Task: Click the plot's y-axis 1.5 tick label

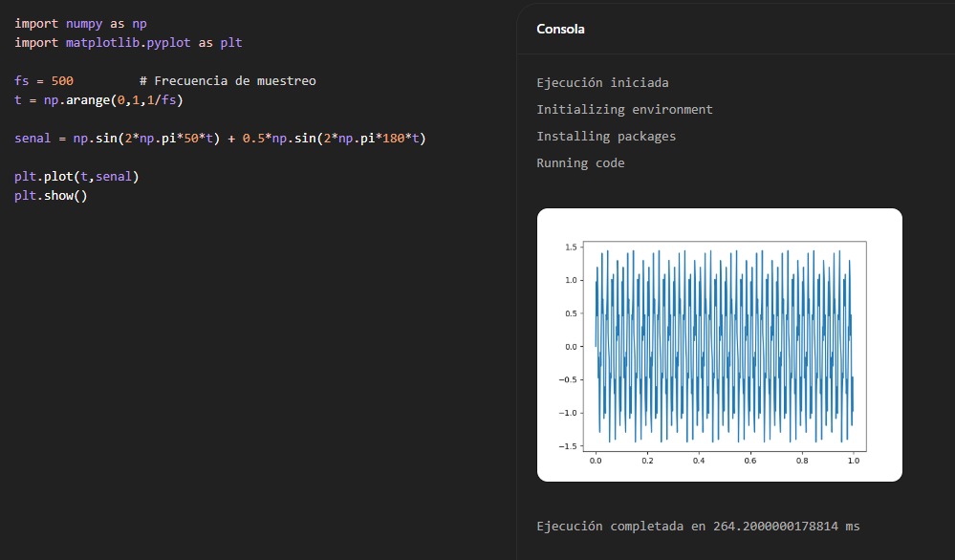Action: (571, 248)
